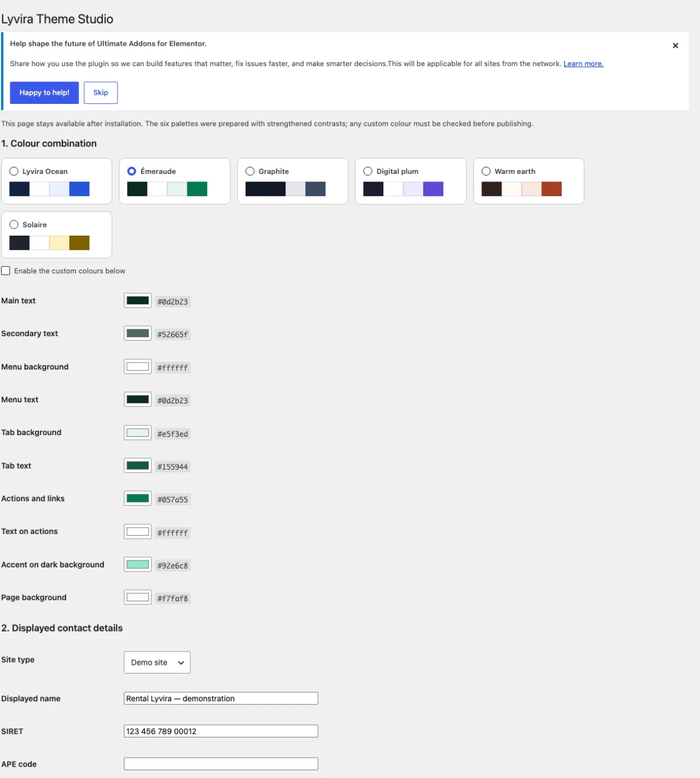Click the Displayed name input field
The height and width of the screenshot is (778, 700).
pyautogui.click(x=221, y=698)
